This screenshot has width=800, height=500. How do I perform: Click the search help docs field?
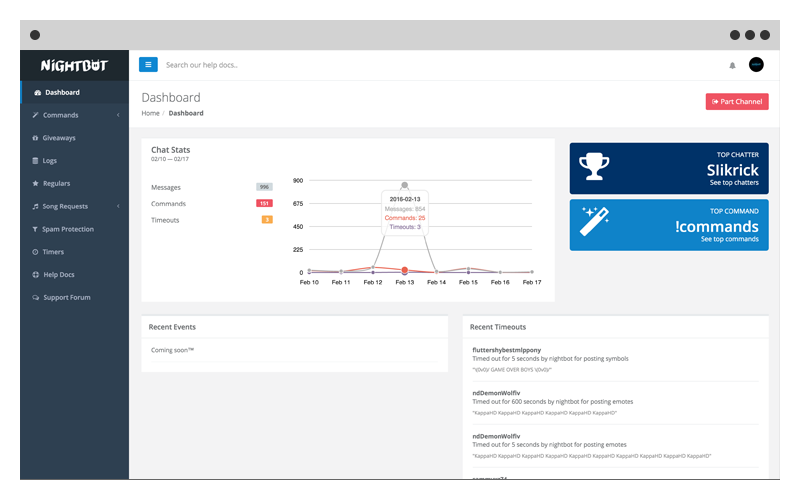point(300,65)
